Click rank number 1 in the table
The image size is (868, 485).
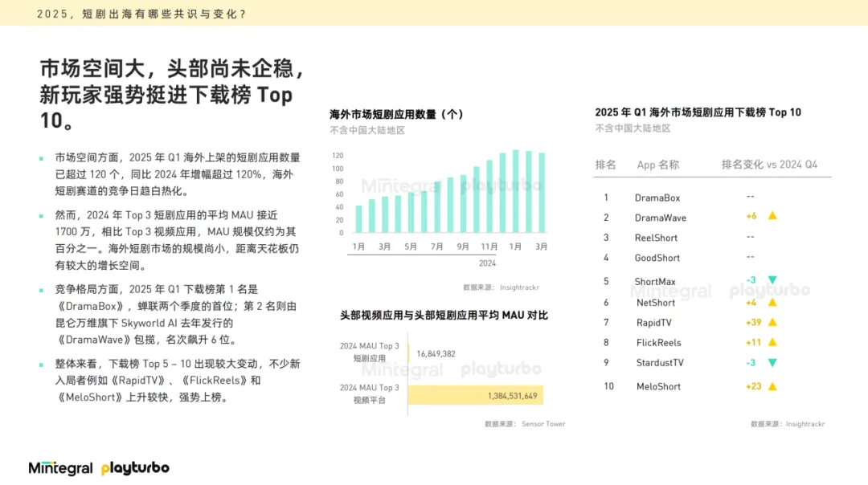tap(606, 198)
